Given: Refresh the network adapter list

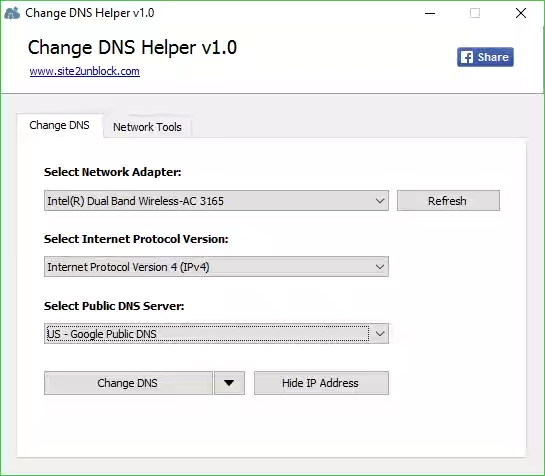Looking at the screenshot, I should (448, 201).
